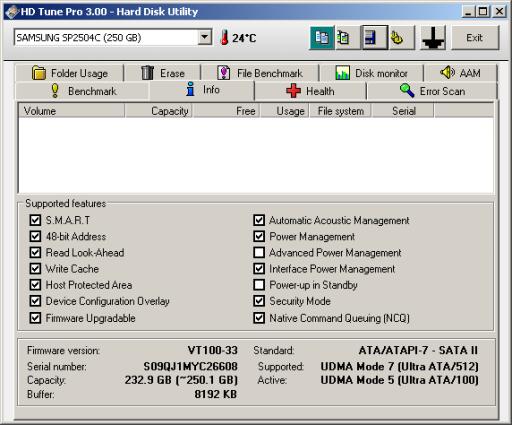Click the Usage column header

click(285, 111)
